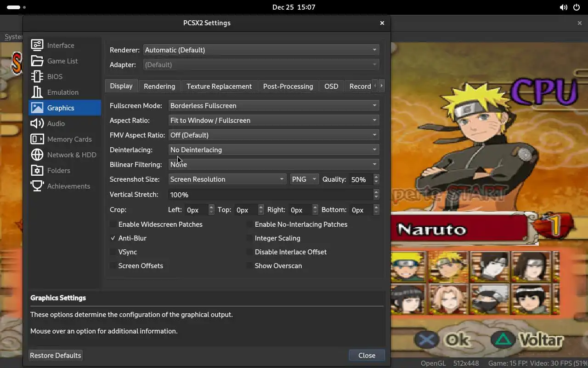The width and height of the screenshot is (588, 368).
Task: Click the power icon in top bar
Action: click(x=577, y=7)
